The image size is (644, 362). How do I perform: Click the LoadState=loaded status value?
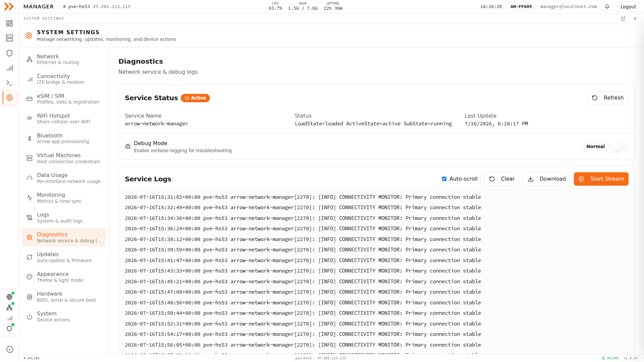tap(373, 124)
